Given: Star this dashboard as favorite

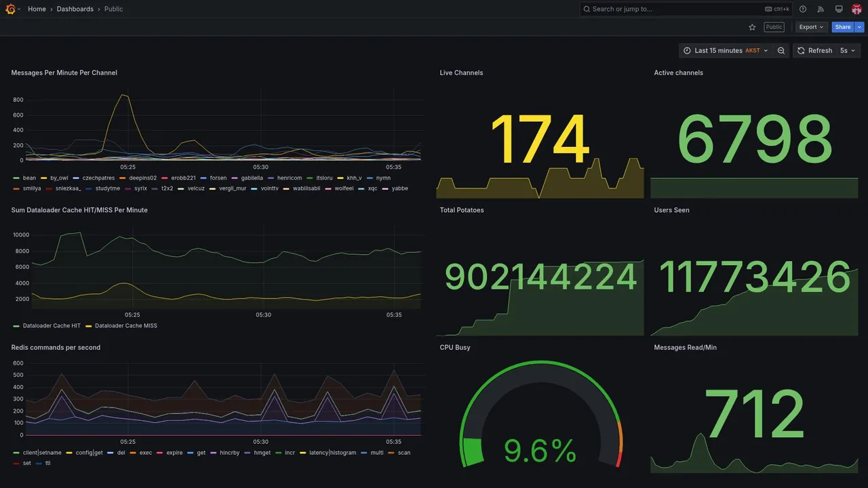Looking at the screenshot, I should 752,27.
